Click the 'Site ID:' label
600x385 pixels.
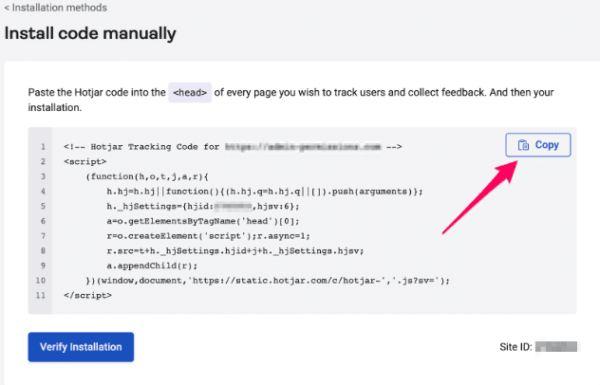pyautogui.click(x=515, y=347)
